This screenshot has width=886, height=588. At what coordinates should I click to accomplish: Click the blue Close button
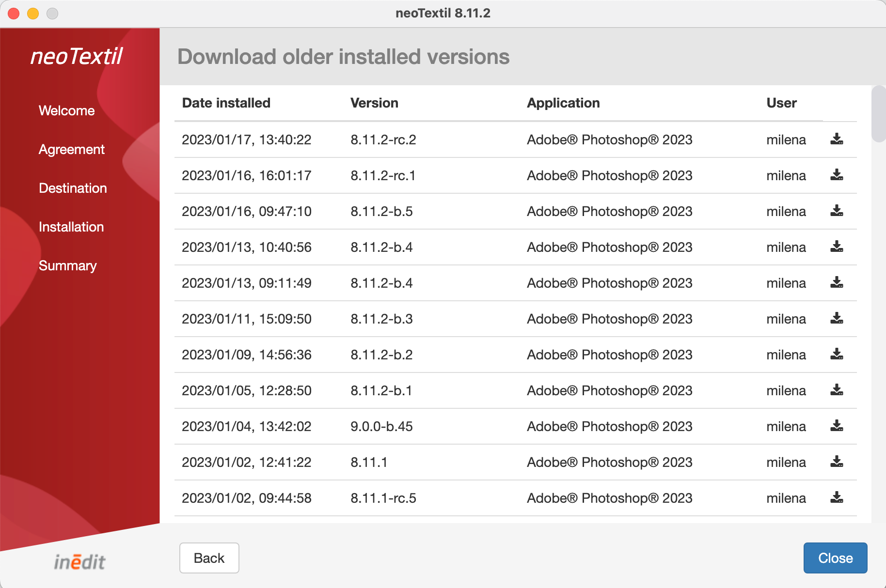(x=836, y=558)
